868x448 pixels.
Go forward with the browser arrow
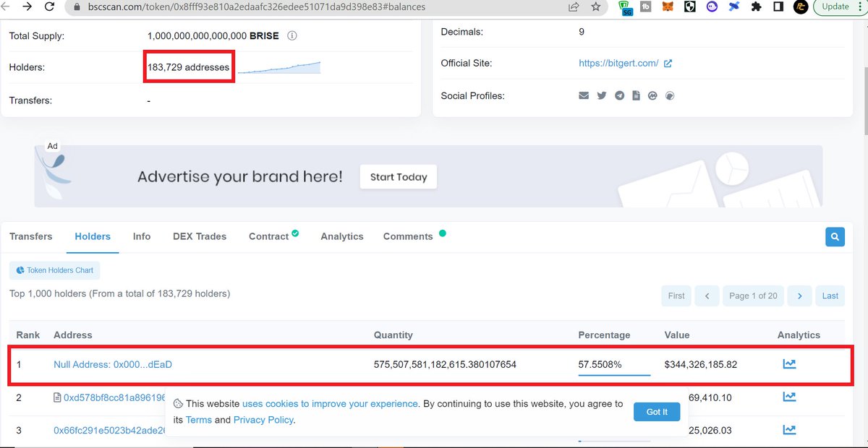[x=27, y=7]
